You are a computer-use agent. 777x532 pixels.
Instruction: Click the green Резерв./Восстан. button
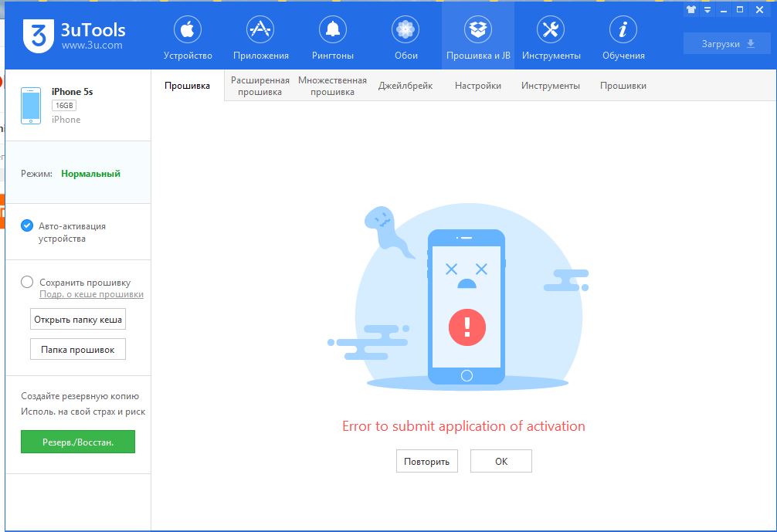click(x=78, y=442)
